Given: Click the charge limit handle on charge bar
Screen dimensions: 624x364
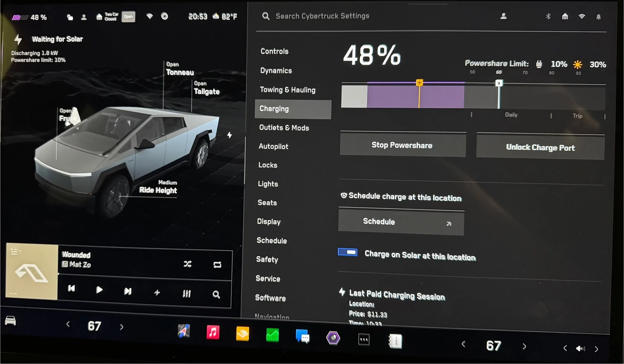Looking at the screenshot, I should [499, 83].
